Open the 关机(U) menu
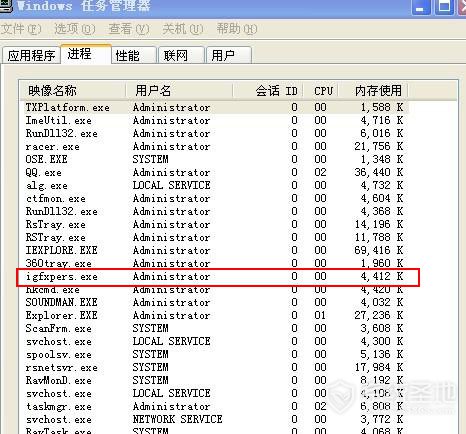The height and width of the screenshot is (434, 466). (183, 29)
